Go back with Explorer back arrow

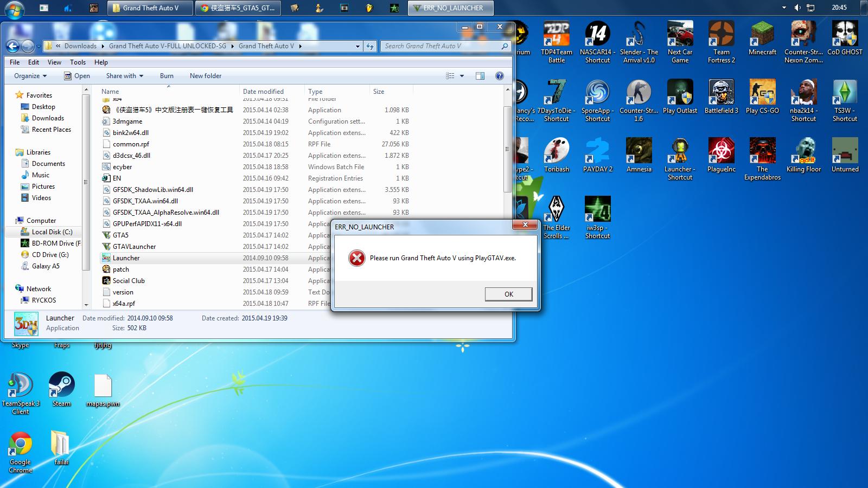[13, 46]
